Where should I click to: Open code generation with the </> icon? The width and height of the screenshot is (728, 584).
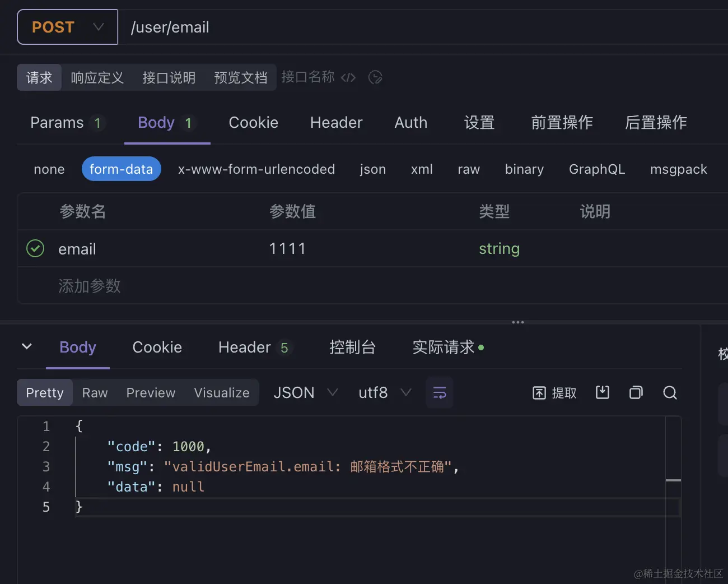[x=348, y=77]
